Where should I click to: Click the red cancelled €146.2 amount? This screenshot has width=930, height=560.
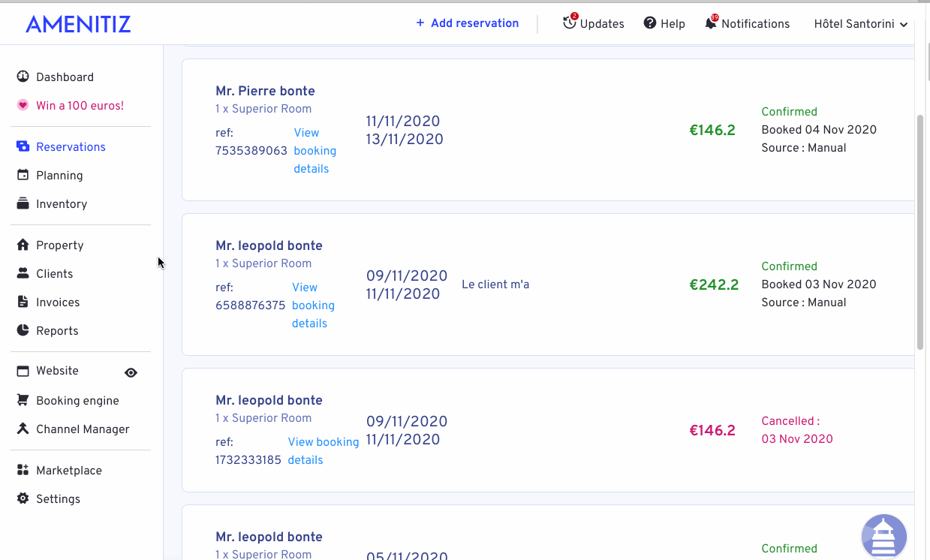(x=712, y=430)
